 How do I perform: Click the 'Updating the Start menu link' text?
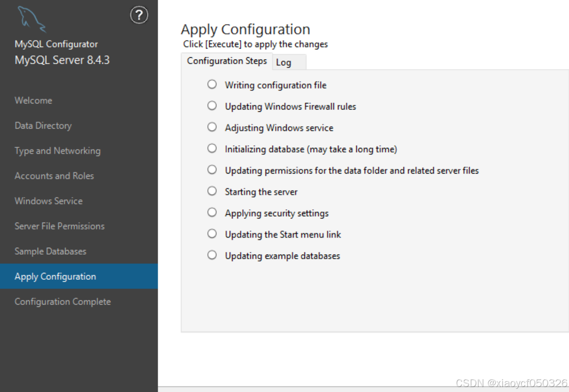pyautogui.click(x=283, y=234)
